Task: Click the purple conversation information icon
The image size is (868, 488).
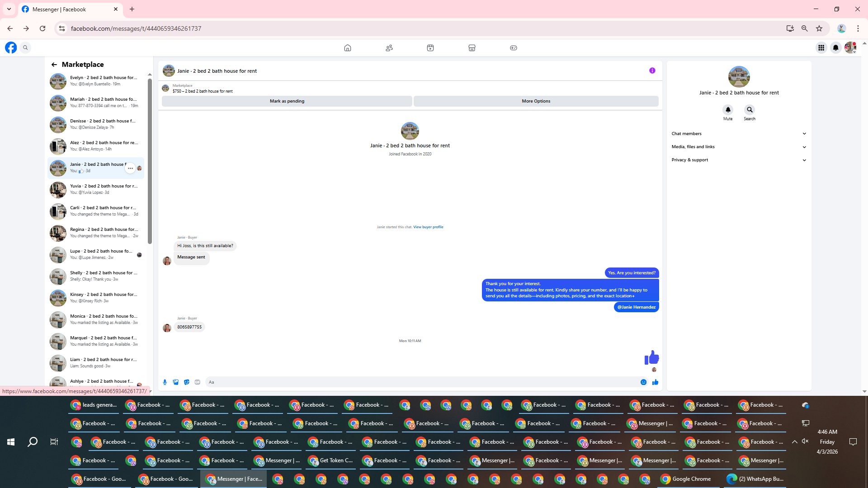Action: click(x=652, y=70)
